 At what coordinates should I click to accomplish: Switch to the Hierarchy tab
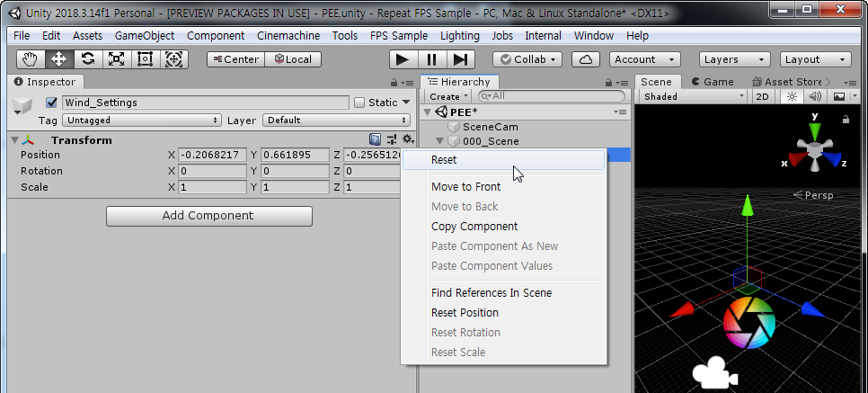459,82
